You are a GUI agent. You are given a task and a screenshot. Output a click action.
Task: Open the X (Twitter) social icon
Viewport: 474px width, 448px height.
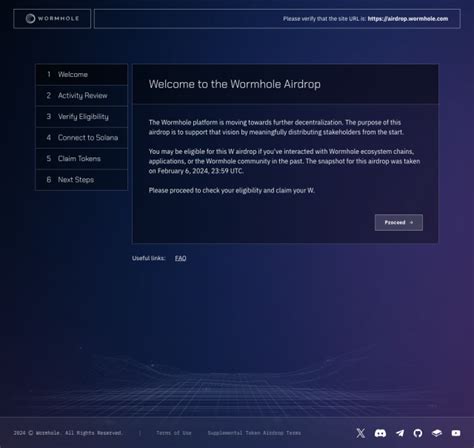coord(360,433)
